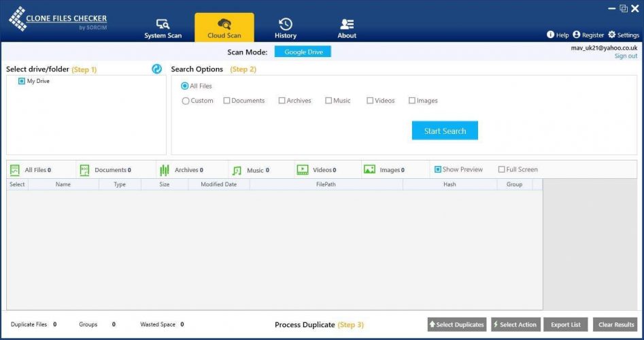
Task: Toggle the My Drive checkbox
Action: [x=21, y=82]
